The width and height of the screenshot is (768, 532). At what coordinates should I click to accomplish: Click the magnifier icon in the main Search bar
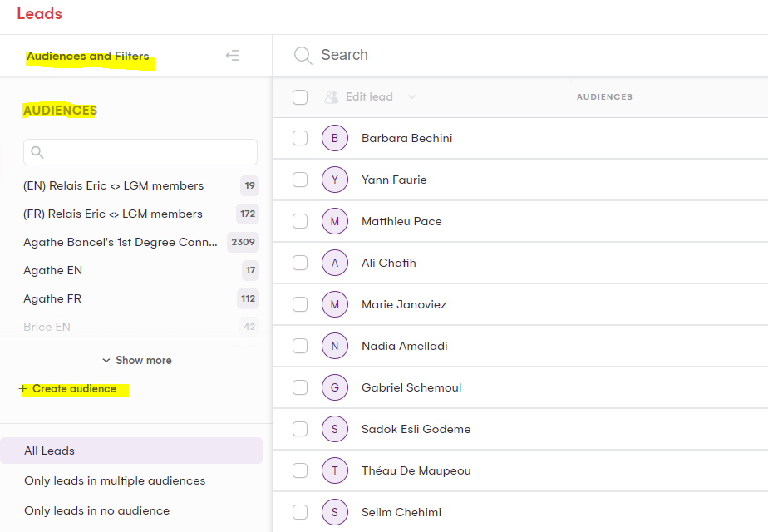(x=303, y=55)
